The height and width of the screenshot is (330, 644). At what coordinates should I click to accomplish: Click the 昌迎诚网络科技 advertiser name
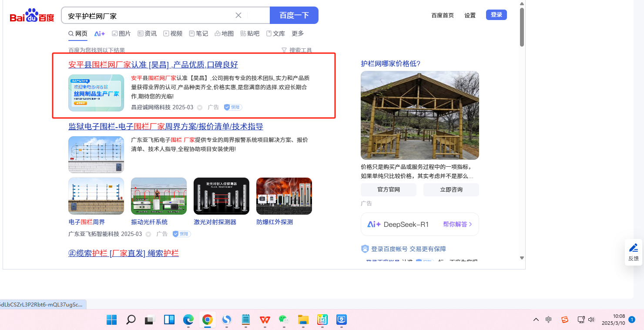point(151,108)
